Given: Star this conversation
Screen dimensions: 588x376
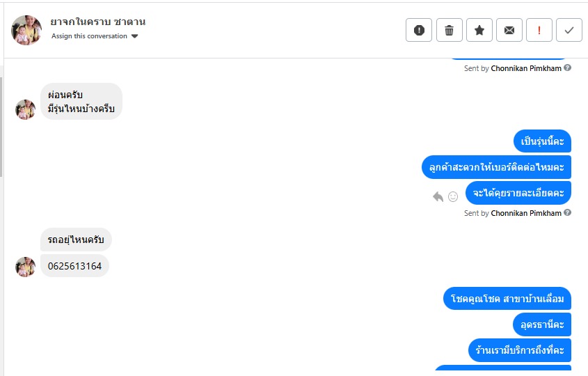Looking at the screenshot, I should [x=479, y=30].
